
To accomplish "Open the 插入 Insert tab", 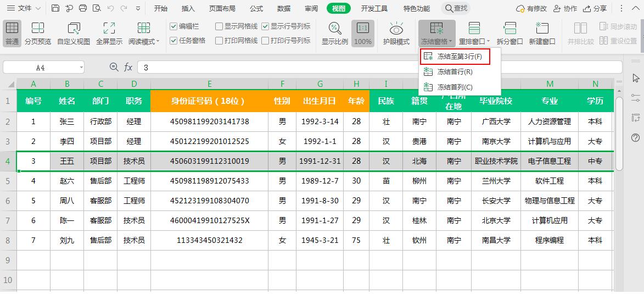I will (x=188, y=8).
